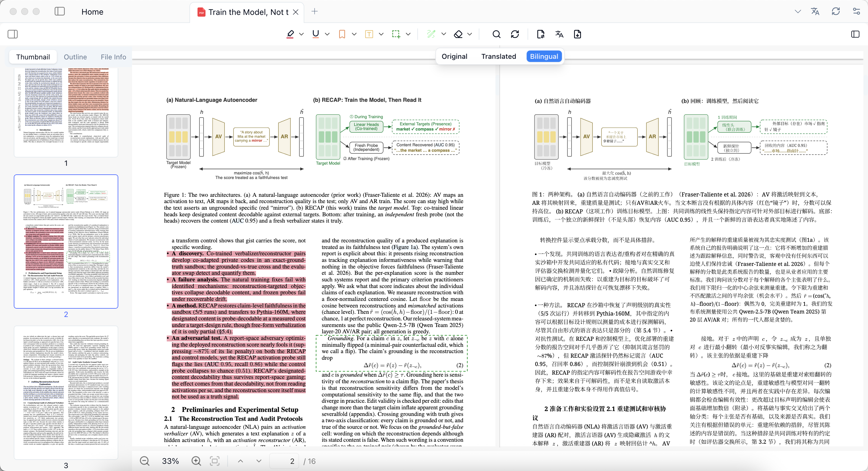Select the Thumbnail sidebar tab
Screen dimensions: 868x471
[x=33, y=57]
